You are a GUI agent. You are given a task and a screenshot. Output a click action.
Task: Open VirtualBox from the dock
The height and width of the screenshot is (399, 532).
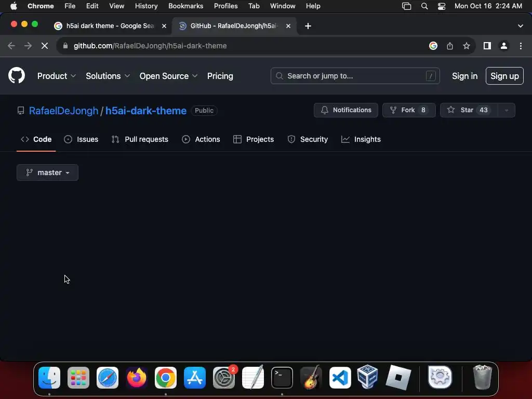[368, 377]
